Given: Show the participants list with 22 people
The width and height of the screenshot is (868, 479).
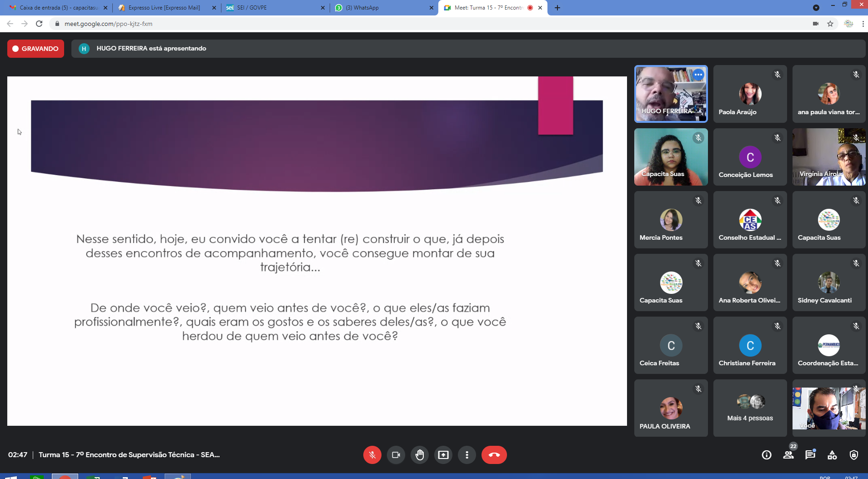Looking at the screenshot, I should click(788, 455).
